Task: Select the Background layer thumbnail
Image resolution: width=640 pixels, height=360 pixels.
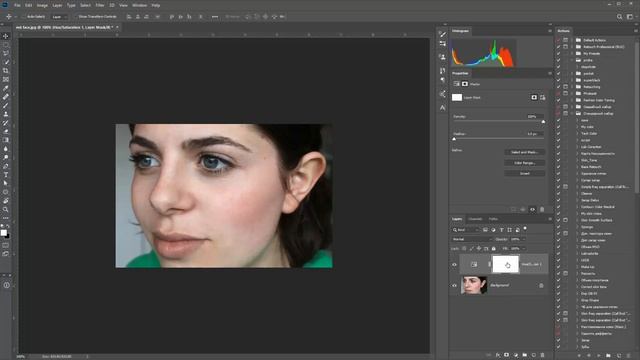Action: point(474,285)
